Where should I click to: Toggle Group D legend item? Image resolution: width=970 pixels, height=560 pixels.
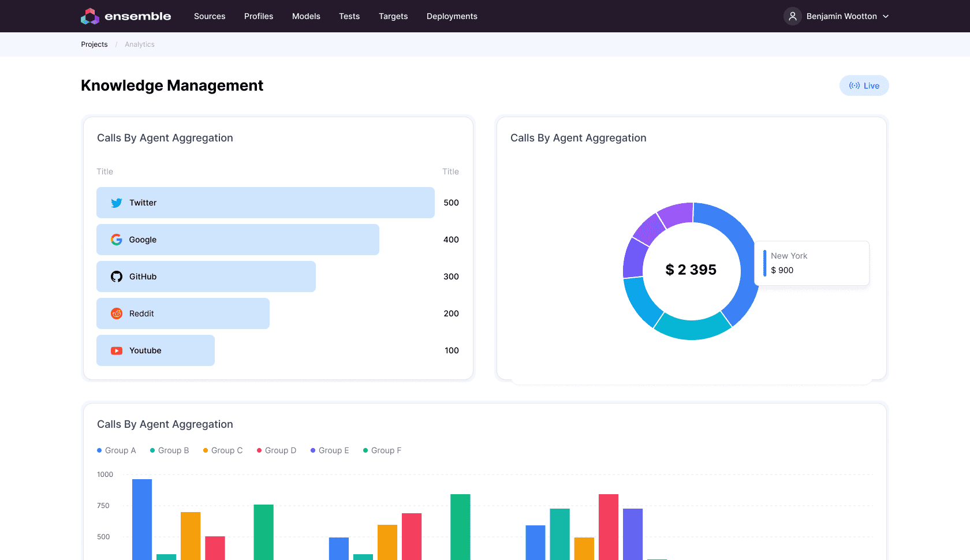tap(277, 450)
